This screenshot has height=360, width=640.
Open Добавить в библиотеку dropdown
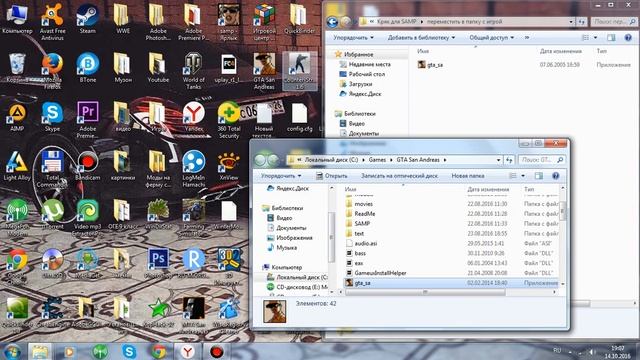[421, 38]
